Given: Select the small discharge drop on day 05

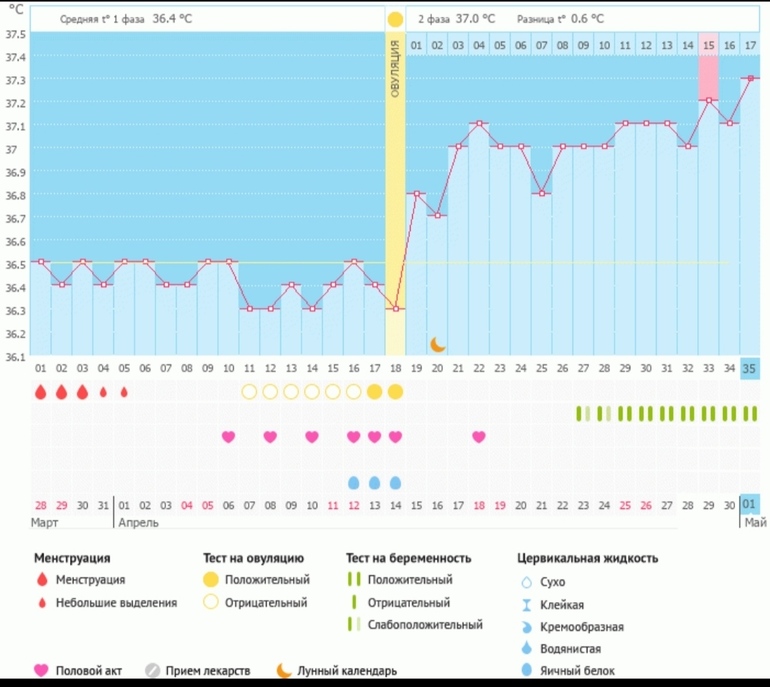Looking at the screenshot, I should click(124, 392).
